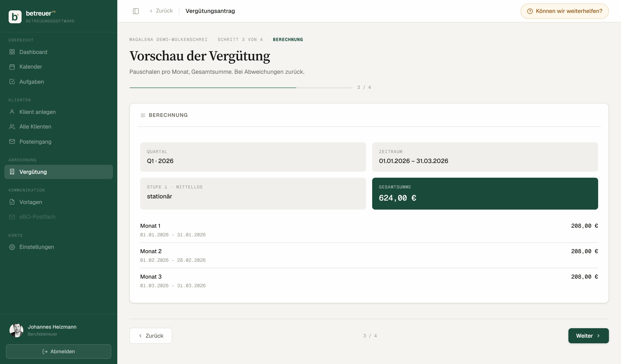Click the Klient anlegen person icon

(x=12, y=112)
